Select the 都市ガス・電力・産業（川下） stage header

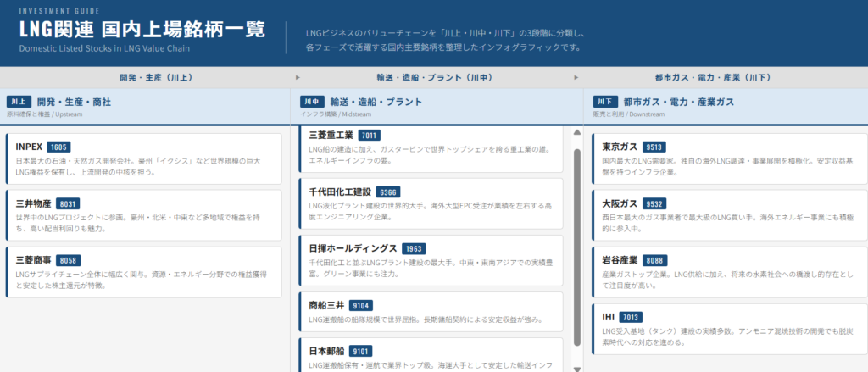pos(712,77)
